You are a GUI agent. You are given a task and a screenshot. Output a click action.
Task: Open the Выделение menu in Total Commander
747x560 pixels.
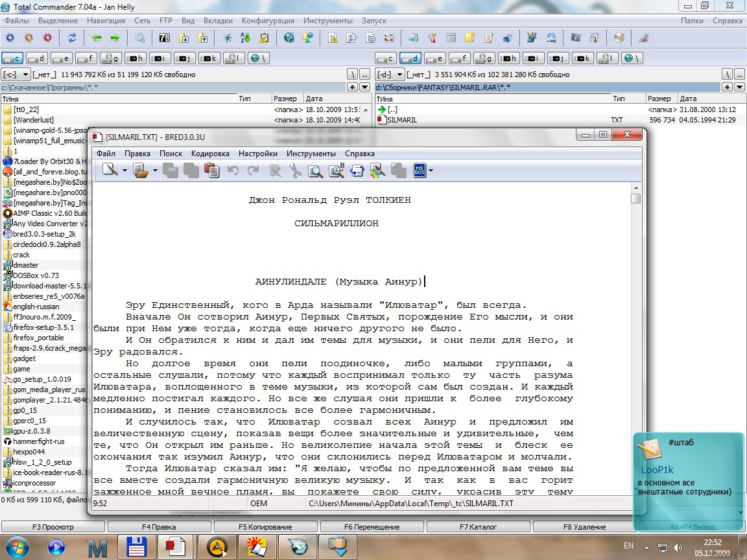58,21
